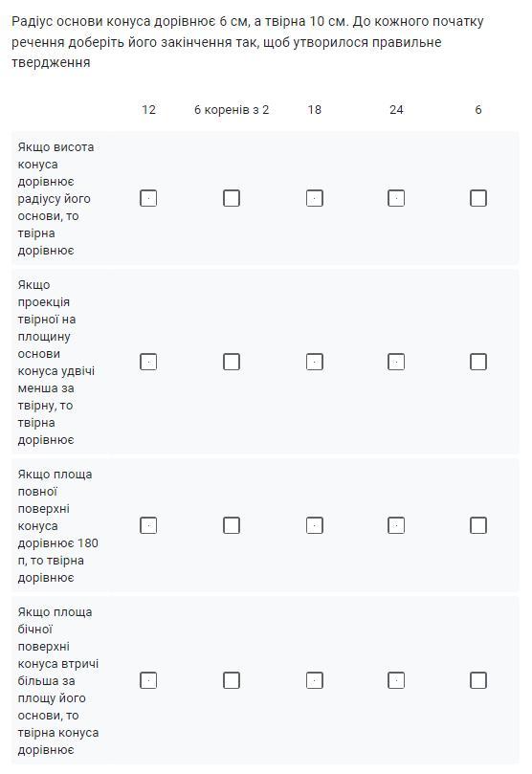Viewport: 532px width, 774px height.
Task: Check 24 for the lateral surface row
Action: 396,680
